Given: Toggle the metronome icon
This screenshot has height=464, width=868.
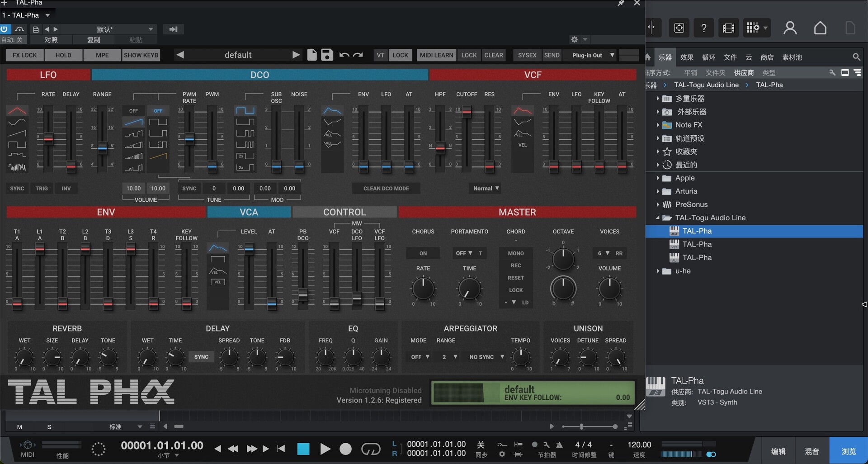Looking at the screenshot, I should [x=559, y=445].
